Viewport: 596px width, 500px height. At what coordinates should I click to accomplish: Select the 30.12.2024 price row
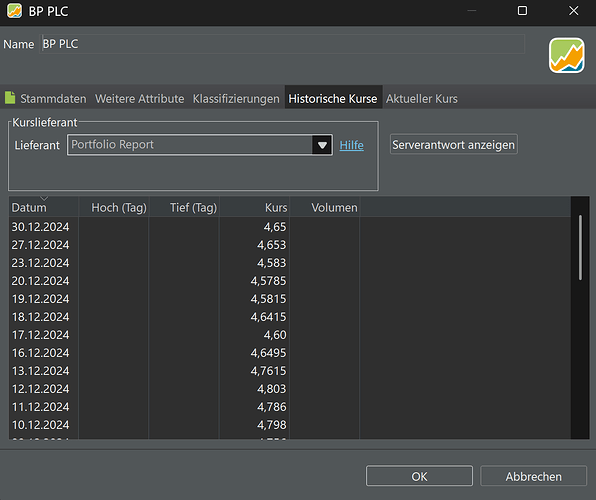(290, 227)
